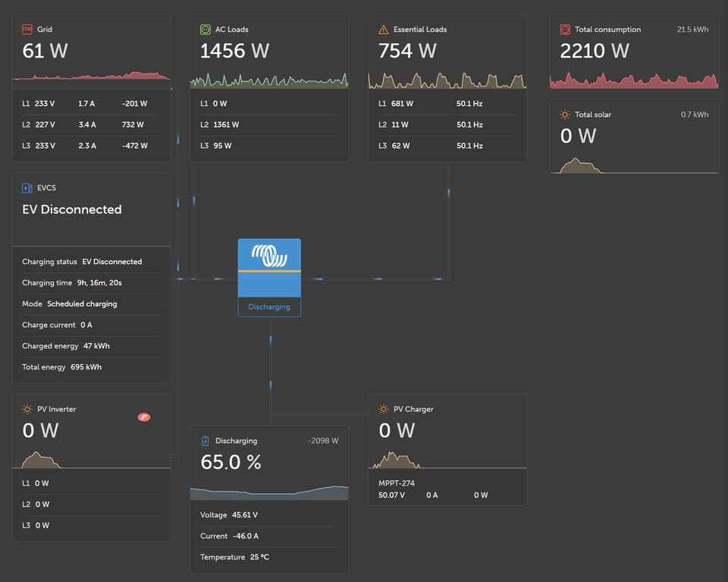Click the Mode Scheduled charging row
The height and width of the screenshot is (582, 728).
(91, 304)
